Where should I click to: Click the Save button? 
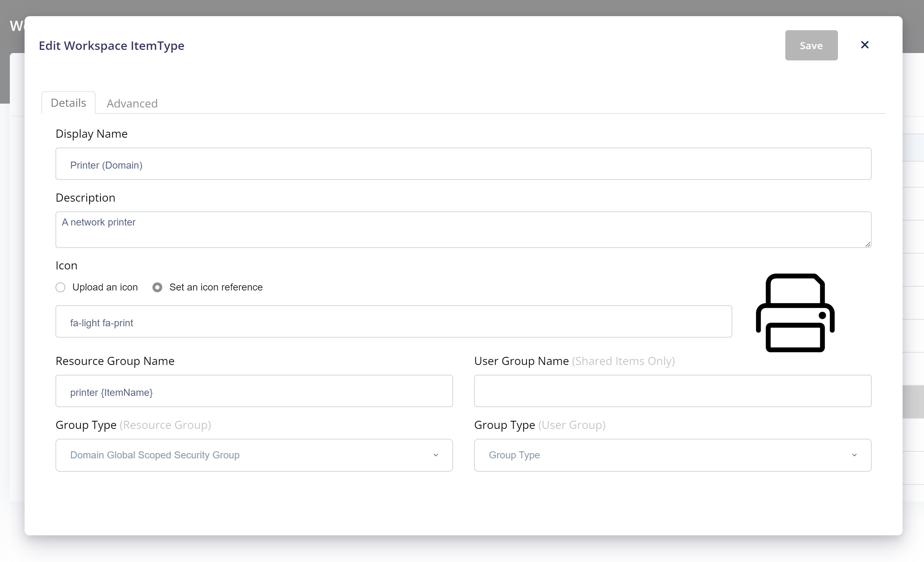(811, 45)
